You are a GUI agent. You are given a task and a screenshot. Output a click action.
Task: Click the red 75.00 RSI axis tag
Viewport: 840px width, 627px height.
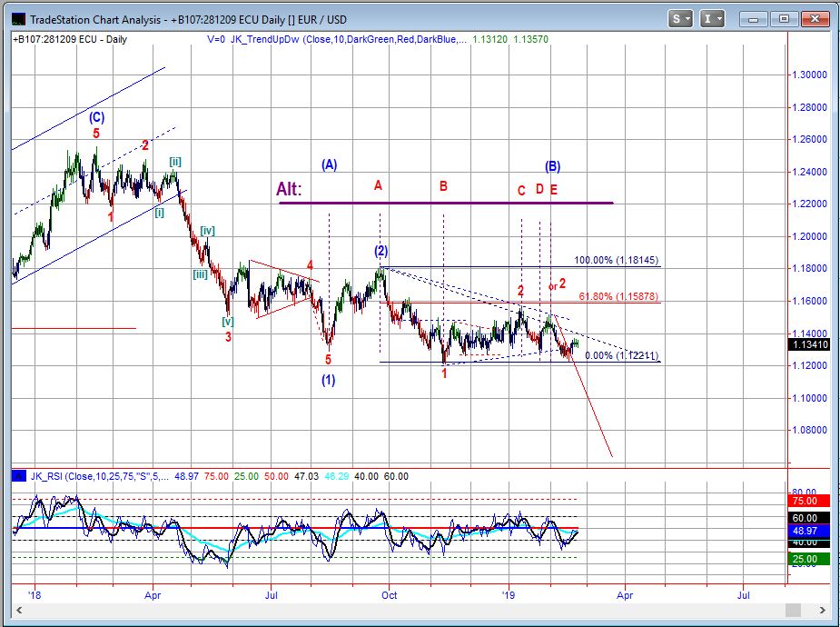810,501
